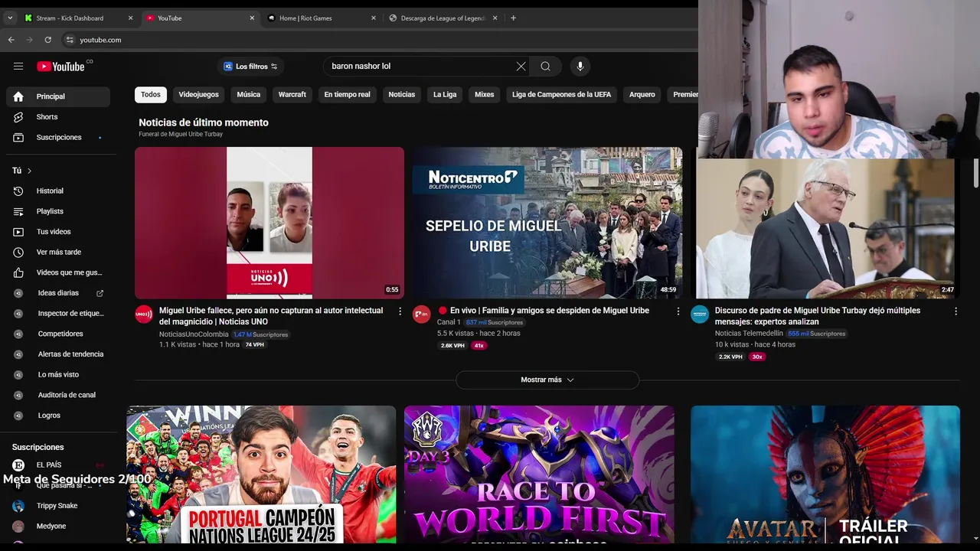The image size is (980, 551).
Task: Open Historial in sidebar
Action: point(58,191)
